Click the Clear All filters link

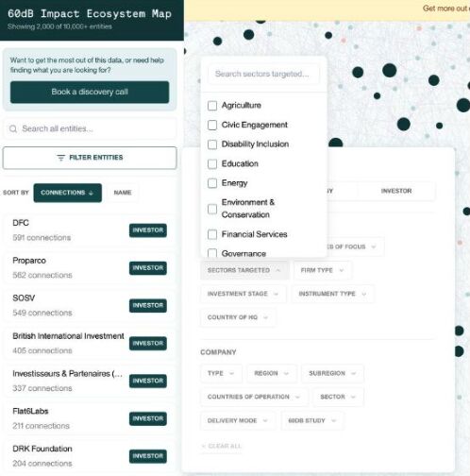[x=222, y=446]
